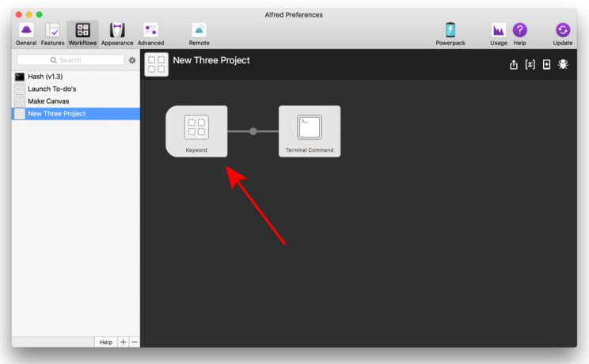Click the Keyword input node
The image size is (589, 364).
tap(196, 131)
